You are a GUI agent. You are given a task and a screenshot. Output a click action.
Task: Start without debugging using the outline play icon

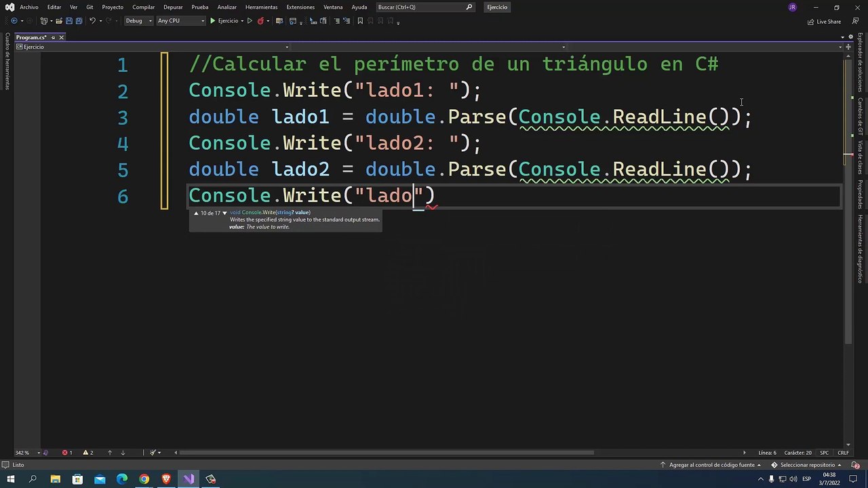pos(250,21)
